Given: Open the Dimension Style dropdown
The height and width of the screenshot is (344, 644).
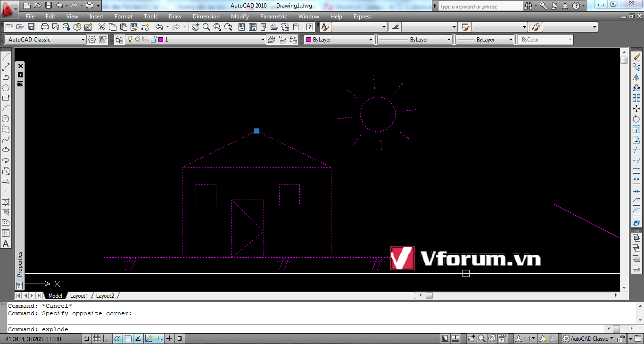Looking at the screenshot, I should [x=429, y=27].
